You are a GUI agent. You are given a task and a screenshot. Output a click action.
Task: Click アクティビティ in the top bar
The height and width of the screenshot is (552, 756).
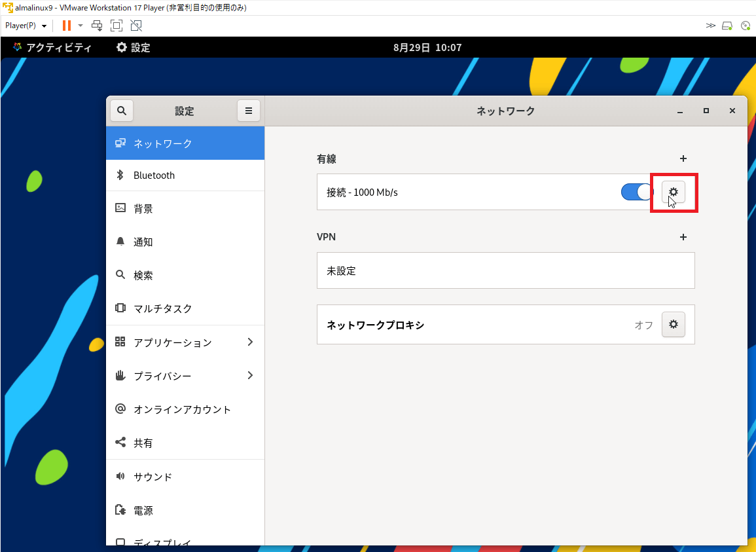52,48
